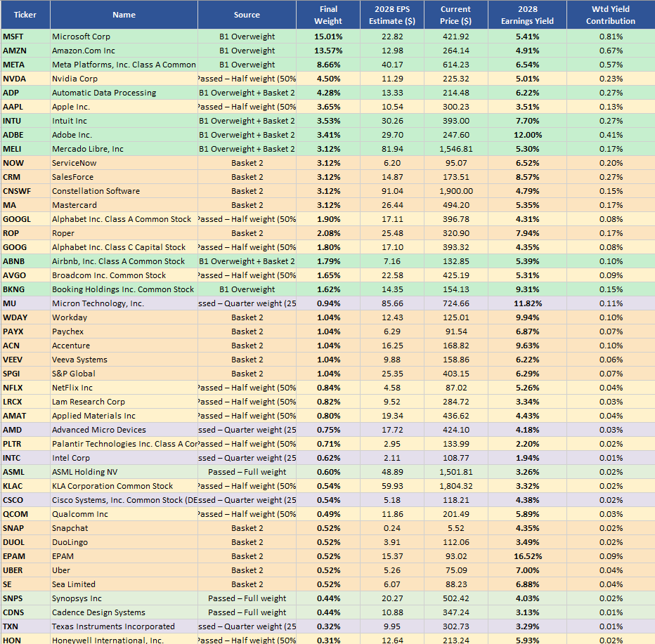Click the PAYX ticker cell
Viewport: 655px width, 644px height.
(25, 331)
